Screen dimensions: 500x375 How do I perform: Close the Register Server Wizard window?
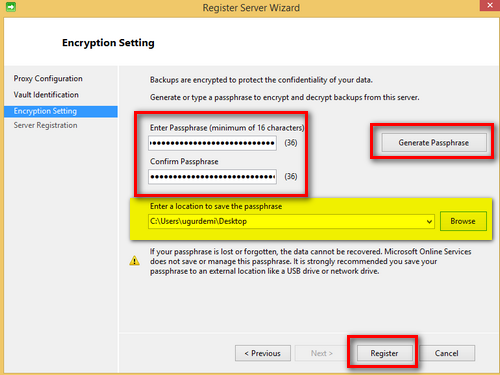[x=490, y=5]
